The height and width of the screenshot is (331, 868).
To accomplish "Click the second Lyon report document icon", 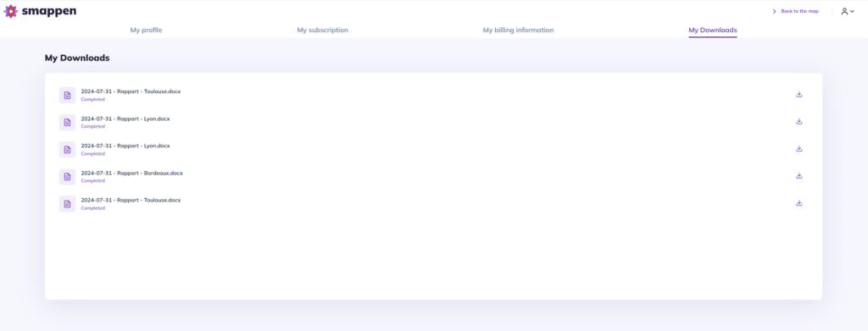I will tap(67, 150).
